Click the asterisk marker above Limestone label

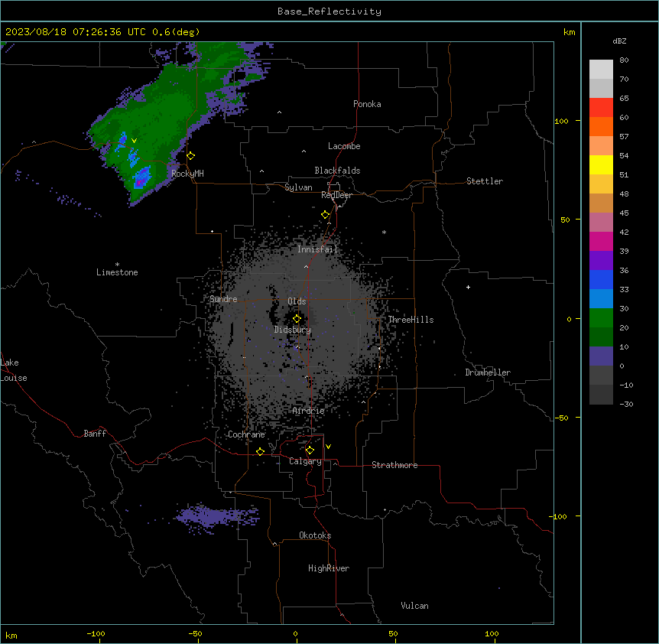point(117,265)
